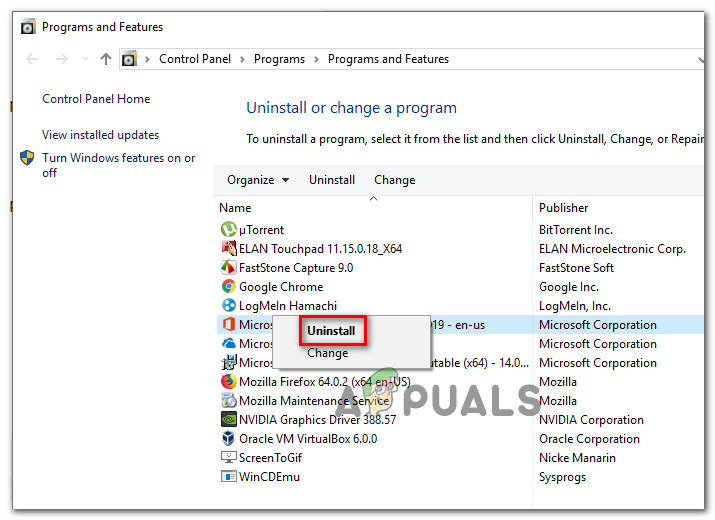Click Google Inc. publisher cell
715x520 pixels.
click(569, 286)
